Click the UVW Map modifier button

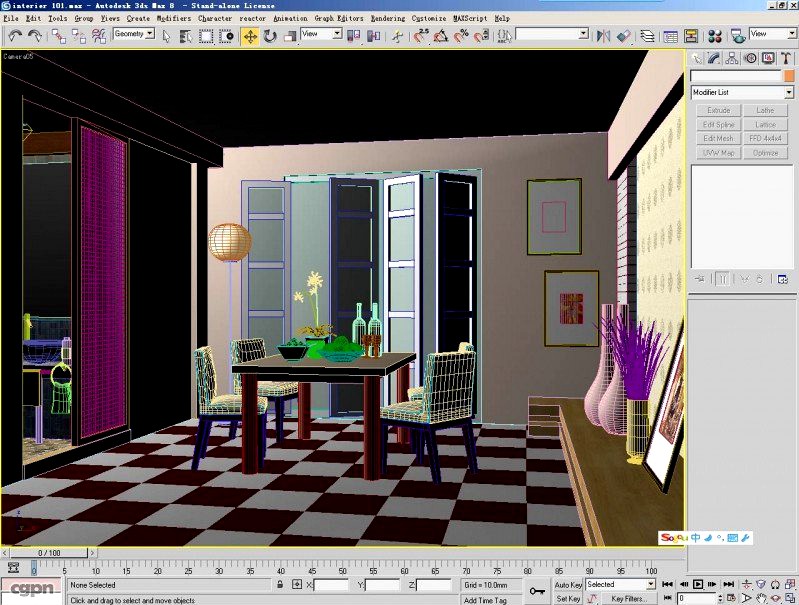[x=718, y=152]
